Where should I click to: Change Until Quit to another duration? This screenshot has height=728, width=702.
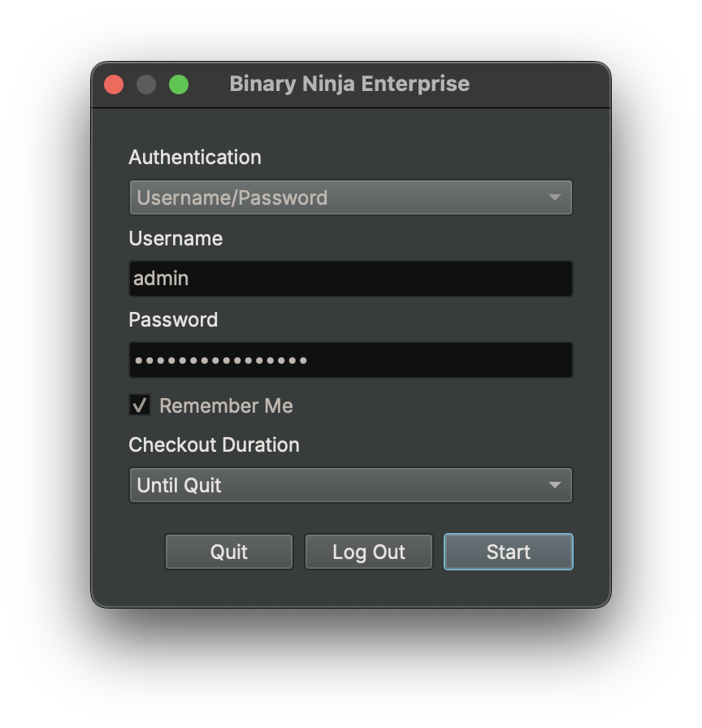(x=349, y=485)
